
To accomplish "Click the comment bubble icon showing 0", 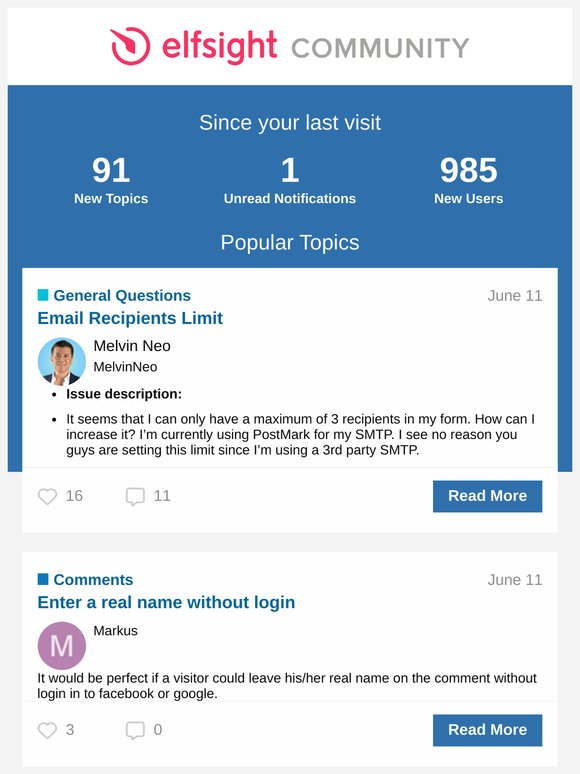I will 135,730.
